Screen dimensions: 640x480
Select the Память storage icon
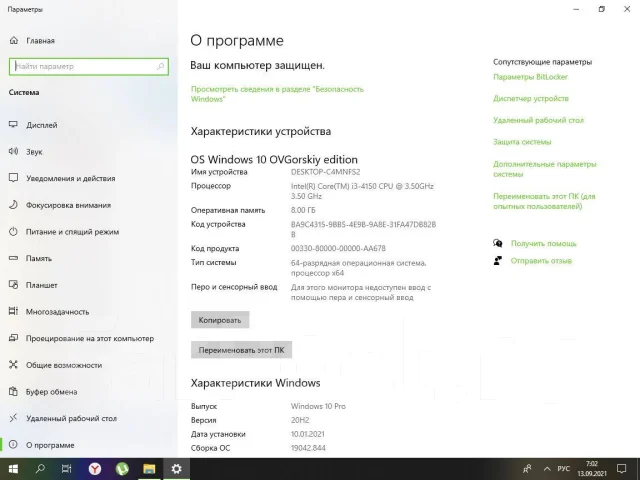13,258
